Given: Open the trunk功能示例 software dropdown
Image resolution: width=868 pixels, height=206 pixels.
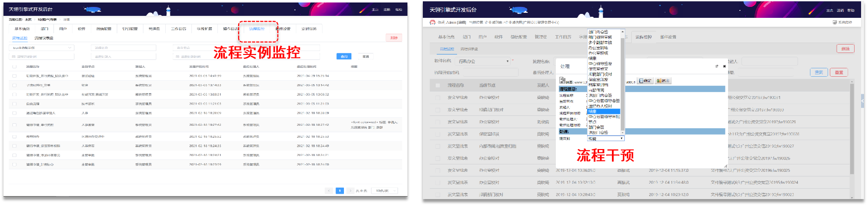Looking at the screenshot, I should pos(43,48).
